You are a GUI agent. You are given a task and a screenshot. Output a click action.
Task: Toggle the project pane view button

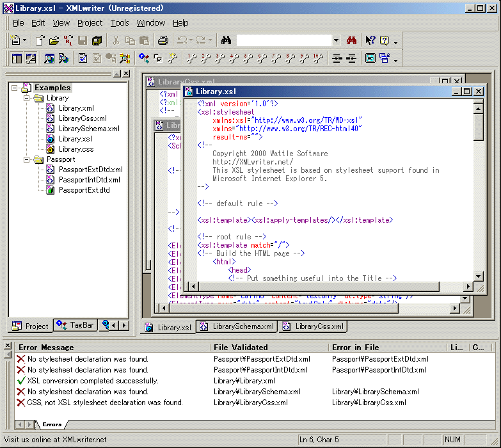(17, 58)
